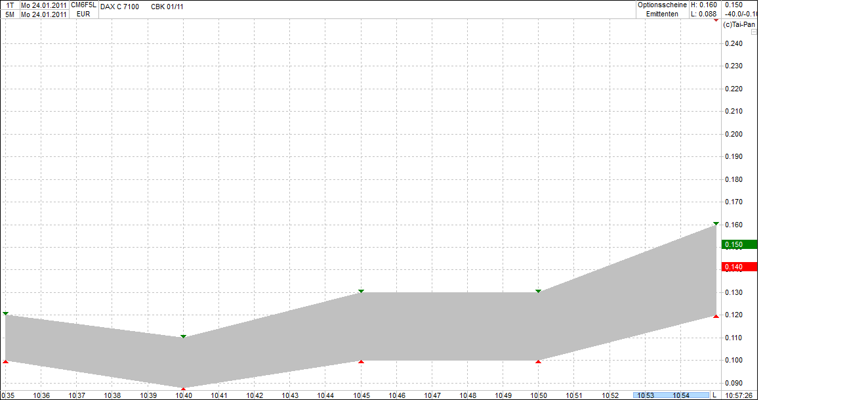
Task: Click the red low triangle at 10:45
Action: coord(360,360)
